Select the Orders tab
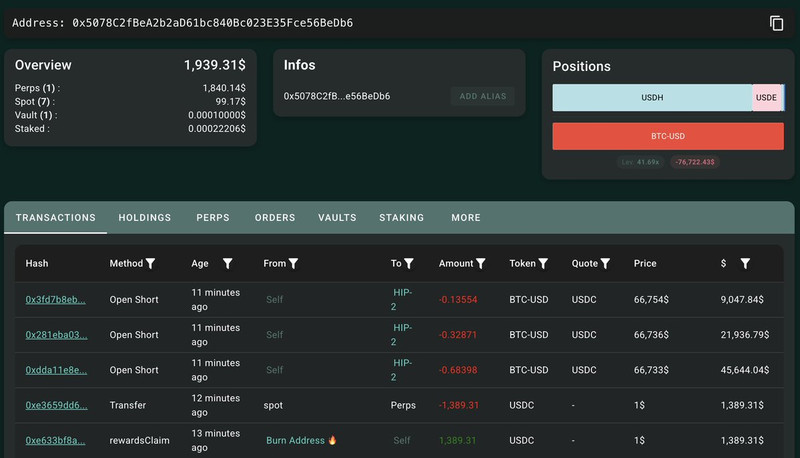800x458 pixels. 275,217
